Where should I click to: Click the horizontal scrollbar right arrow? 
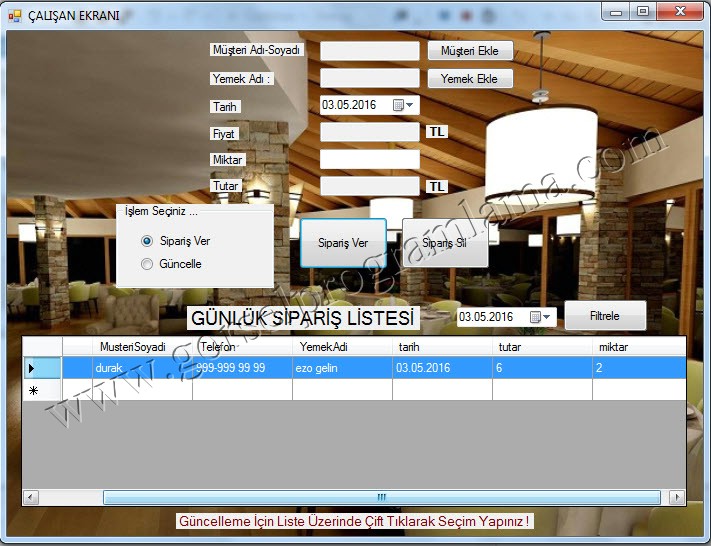677,497
